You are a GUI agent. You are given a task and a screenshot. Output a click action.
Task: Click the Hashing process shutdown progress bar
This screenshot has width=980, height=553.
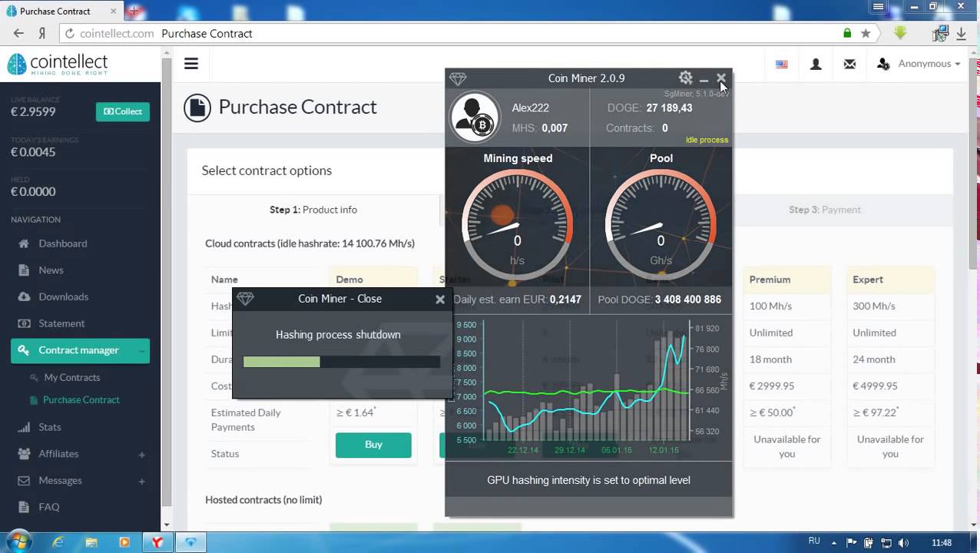click(x=342, y=362)
